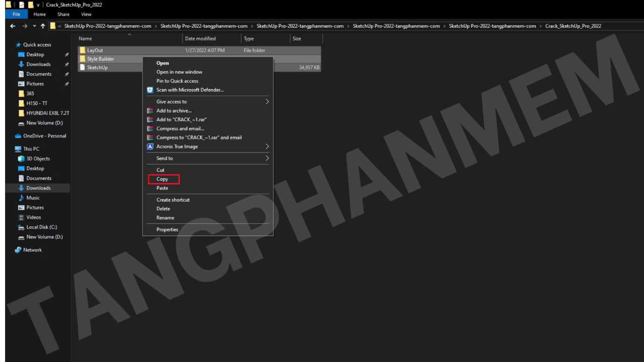
Task: Click the Desktop icon under Quick access
Action: [21, 55]
